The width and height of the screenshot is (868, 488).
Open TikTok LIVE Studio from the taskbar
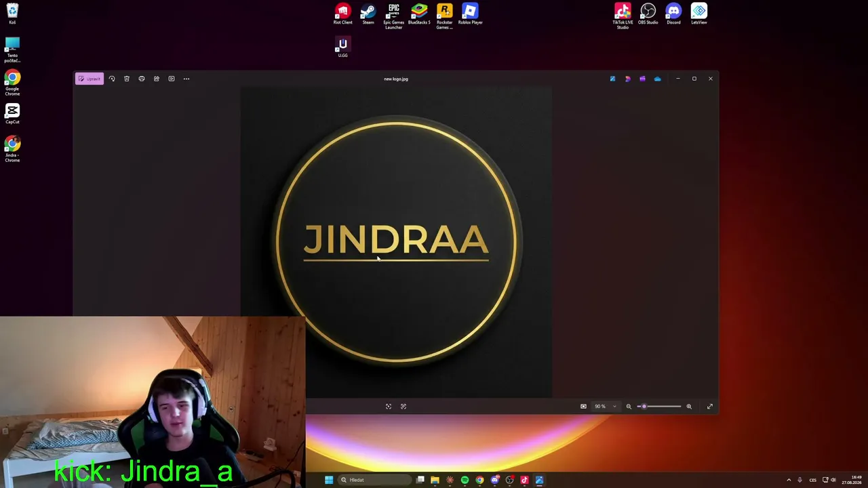pos(524,480)
